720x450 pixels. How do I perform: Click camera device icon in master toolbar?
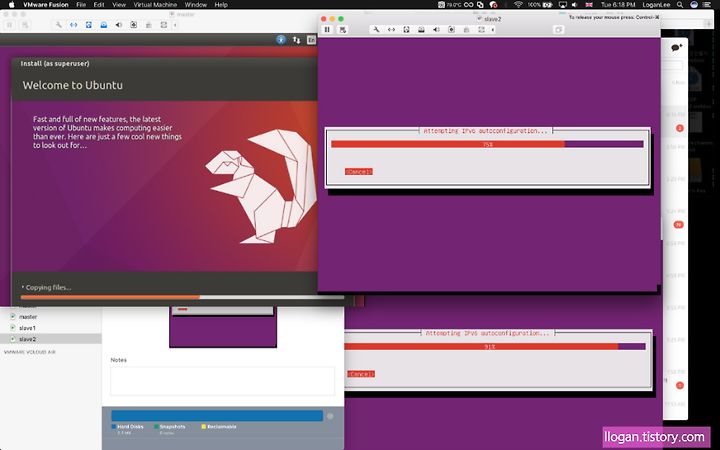tap(134, 25)
